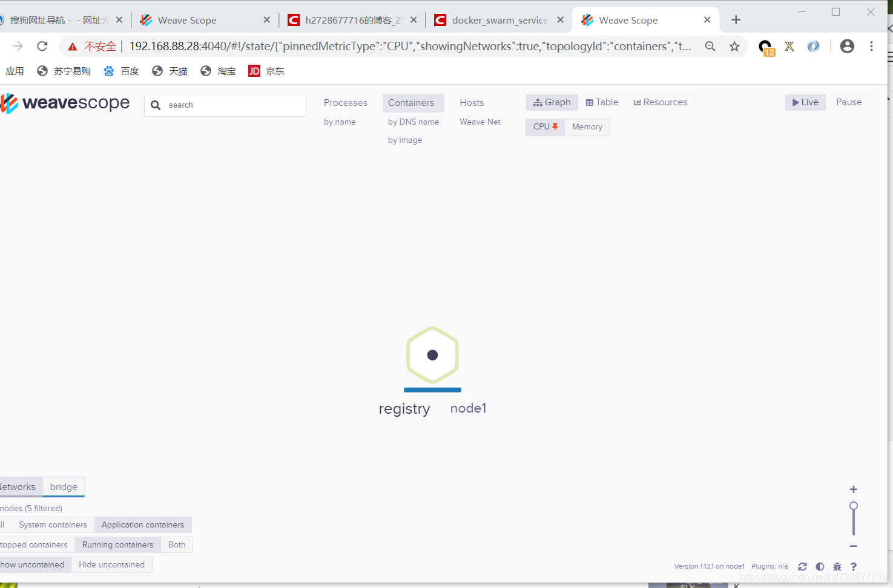Show containers by image
Viewport: 893px width, 588px height.
pos(405,140)
